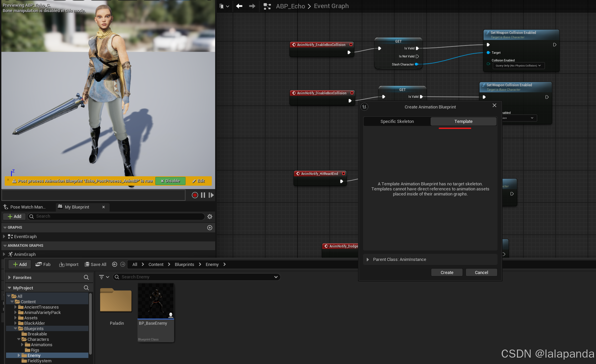Focus the Search Enemy field
596x364 pixels.
pyautogui.click(x=197, y=277)
